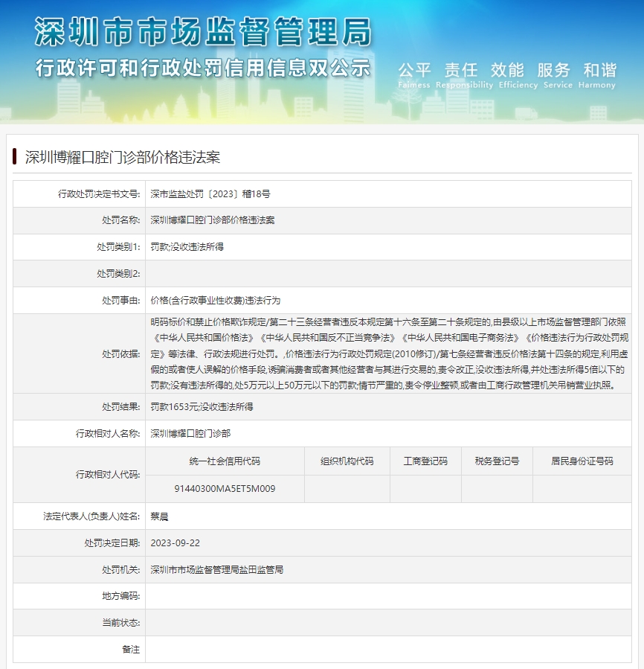Click the column header 工商登记码

coord(425,461)
